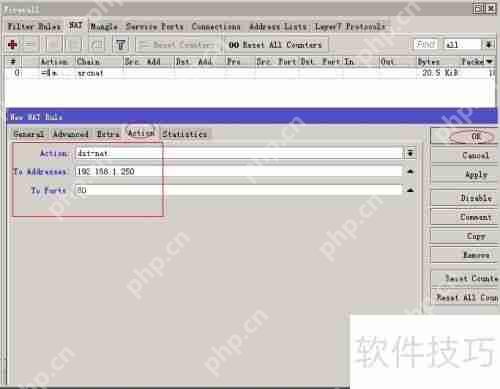Collapse the To Addresses field arrow
Image resolution: width=500 pixels, height=389 pixels.
(x=411, y=171)
